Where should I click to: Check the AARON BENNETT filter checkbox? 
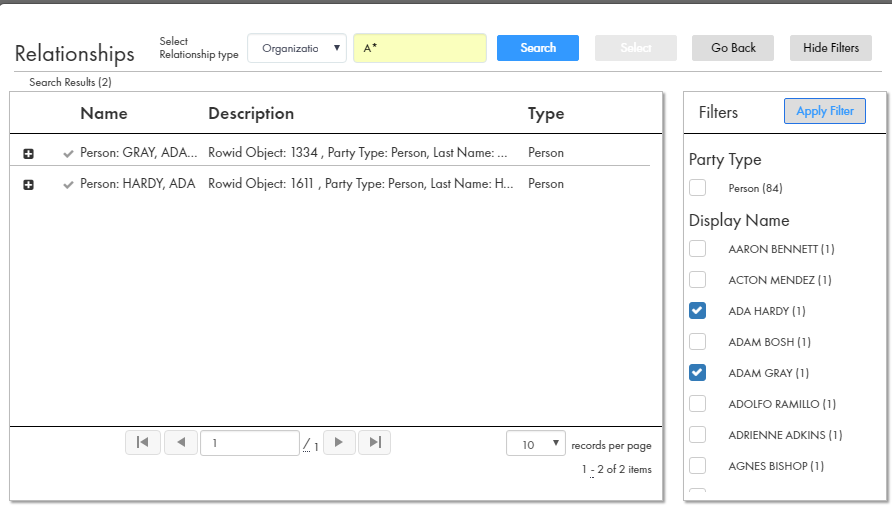tap(697, 249)
